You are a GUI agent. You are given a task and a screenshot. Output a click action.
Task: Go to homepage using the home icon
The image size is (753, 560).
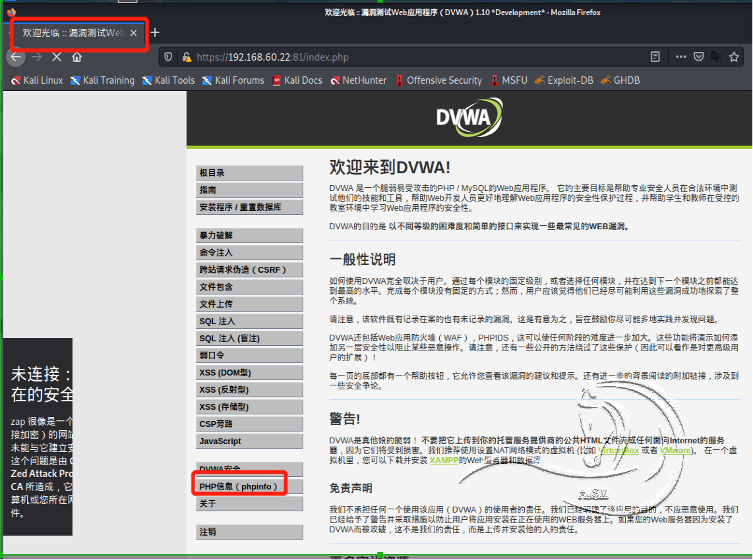77,57
